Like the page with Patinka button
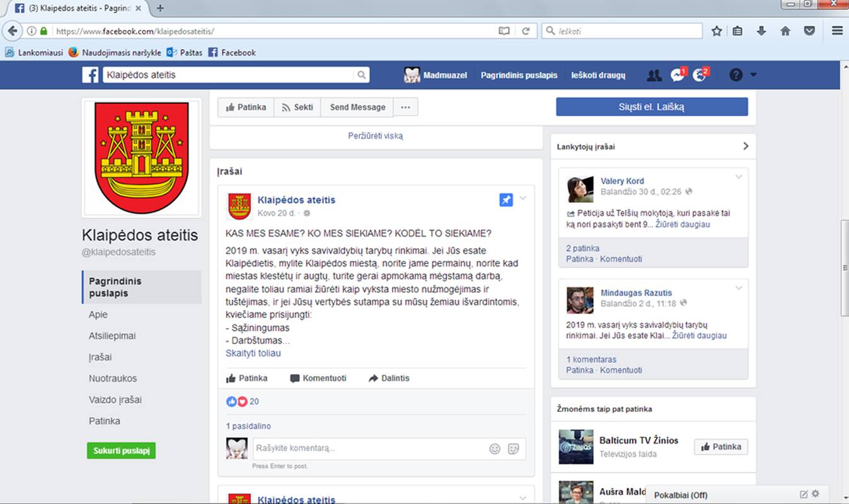 (246, 107)
